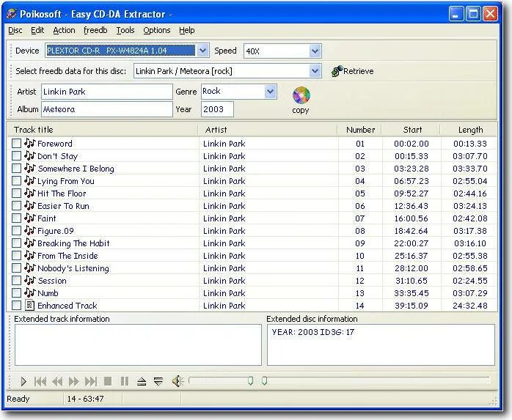The width and height of the screenshot is (512, 420).
Task: Open the Disc menu
Action: [15, 30]
